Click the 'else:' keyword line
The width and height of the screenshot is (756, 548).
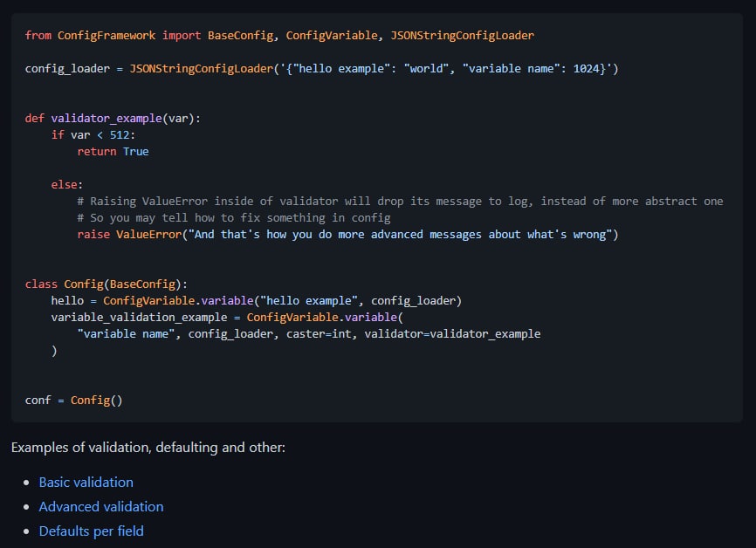point(67,185)
